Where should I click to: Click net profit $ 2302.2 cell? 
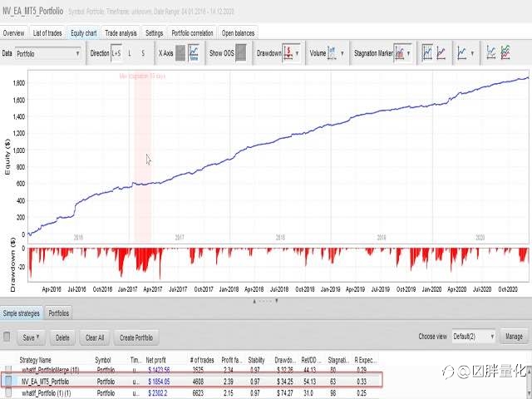coord(158,393)
